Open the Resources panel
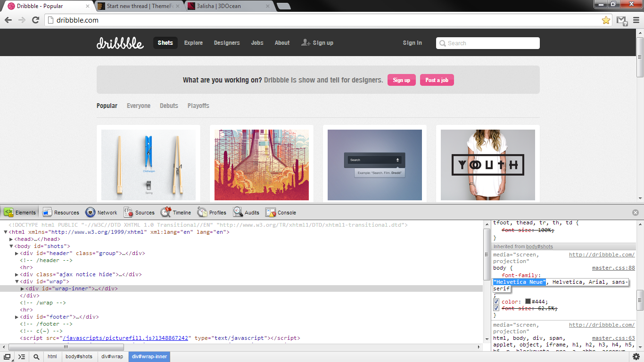 60,213
